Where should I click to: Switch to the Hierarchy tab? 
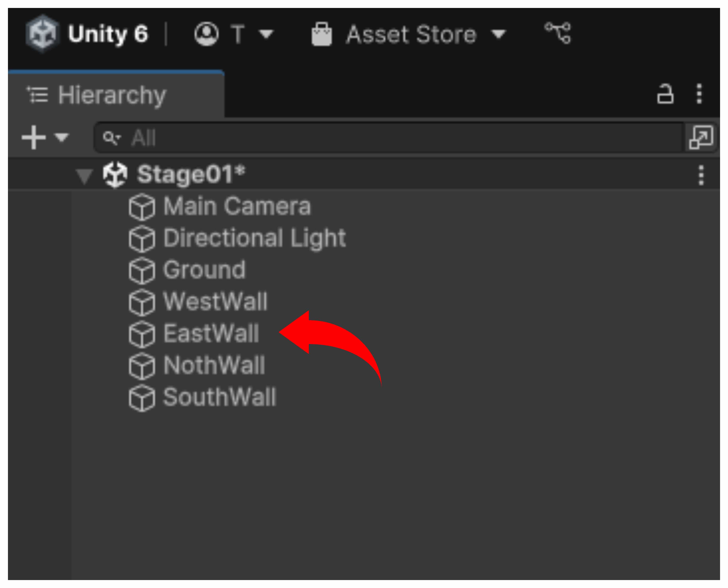point(112,95)
